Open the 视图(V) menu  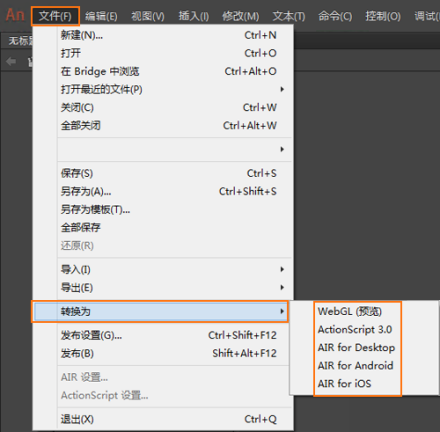pyautogui.click(x=148, y=16)
